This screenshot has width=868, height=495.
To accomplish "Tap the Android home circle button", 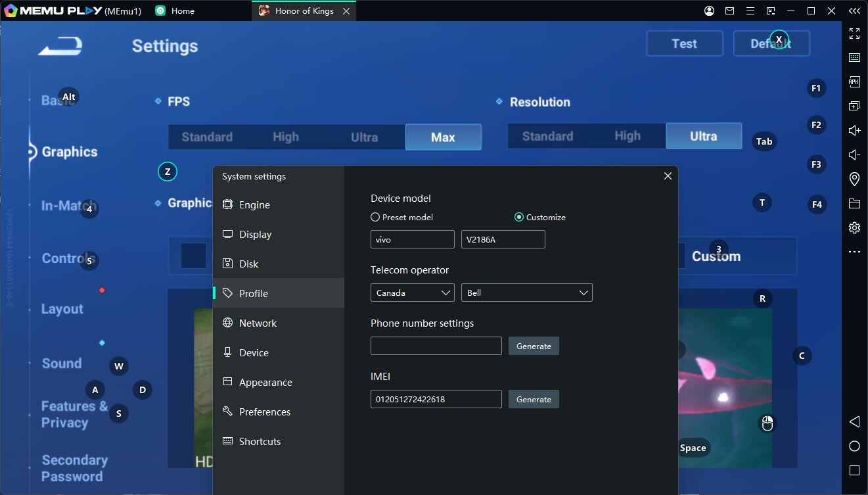I will 854,446.
